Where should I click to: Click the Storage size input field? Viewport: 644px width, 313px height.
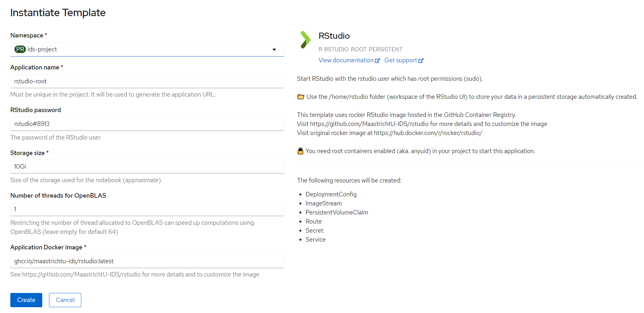point(147,167)
